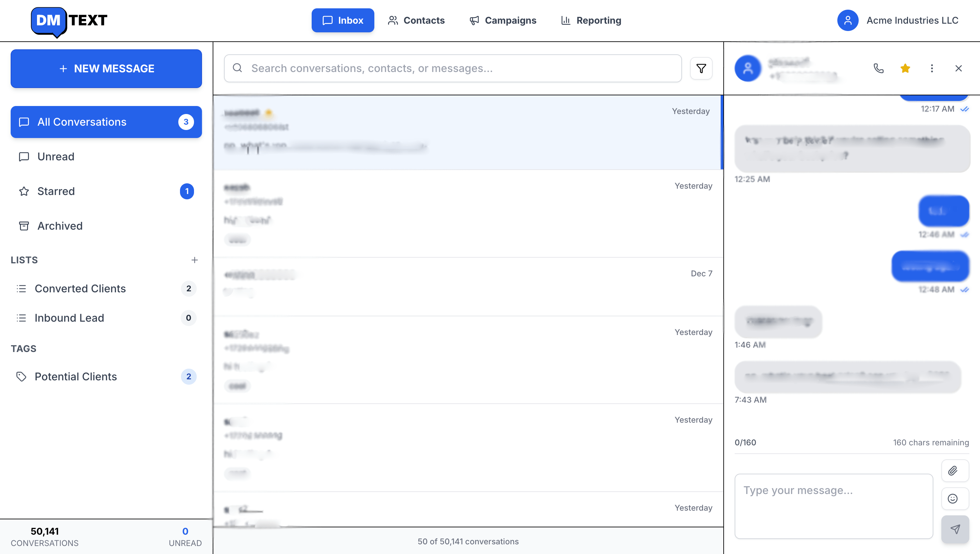This screenshot has height=554, width=980.
Task: Start a phone call with the contact
Action: click(878, 68)
